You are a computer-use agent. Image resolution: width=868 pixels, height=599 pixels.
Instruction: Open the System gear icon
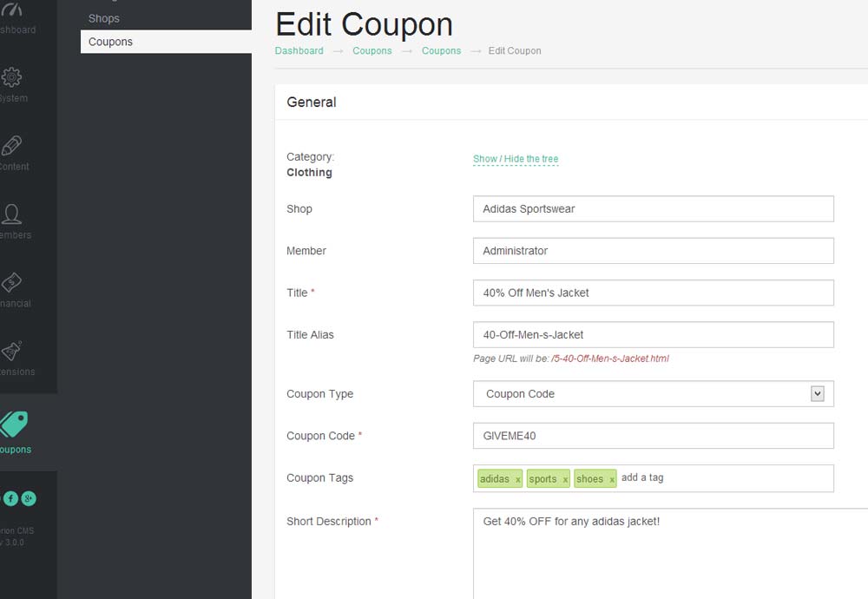[11, 77]
